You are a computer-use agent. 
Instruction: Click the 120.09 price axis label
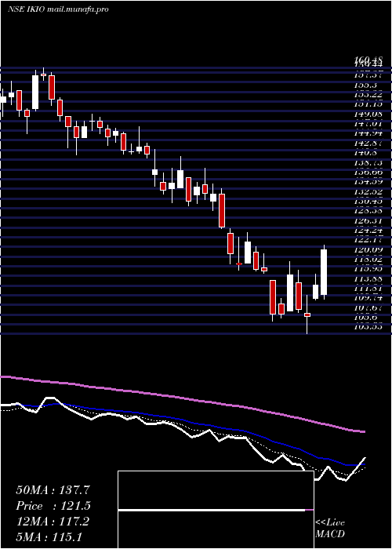[x=368, y=250]
